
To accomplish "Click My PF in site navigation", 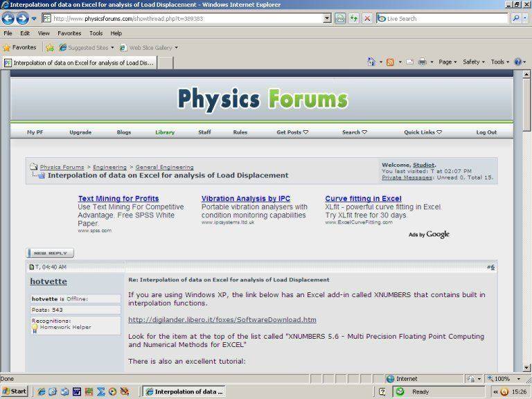I will [x=35, y=132].
